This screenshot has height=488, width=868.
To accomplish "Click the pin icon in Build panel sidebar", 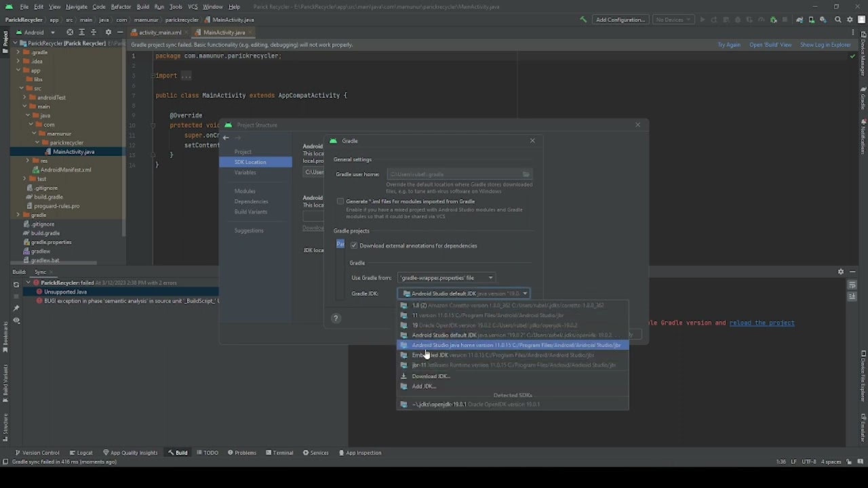I will (x=16, y=308).
